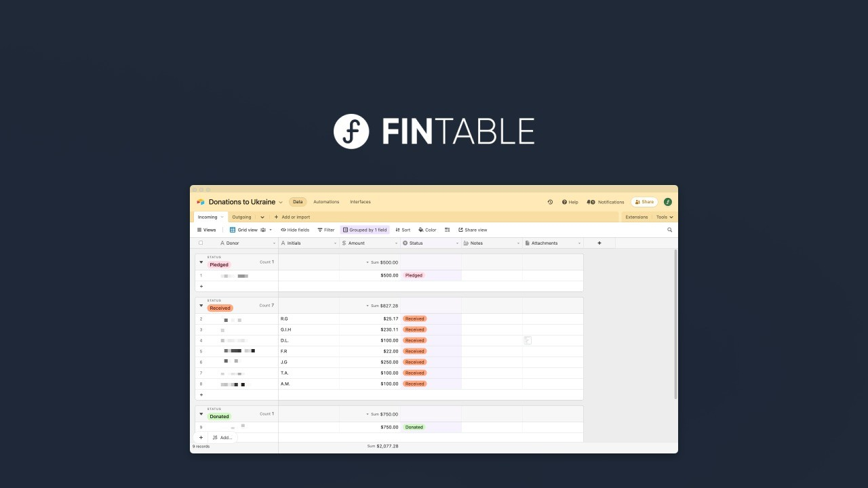
Task: Open the Automations tab
Action: coord(326,202)
